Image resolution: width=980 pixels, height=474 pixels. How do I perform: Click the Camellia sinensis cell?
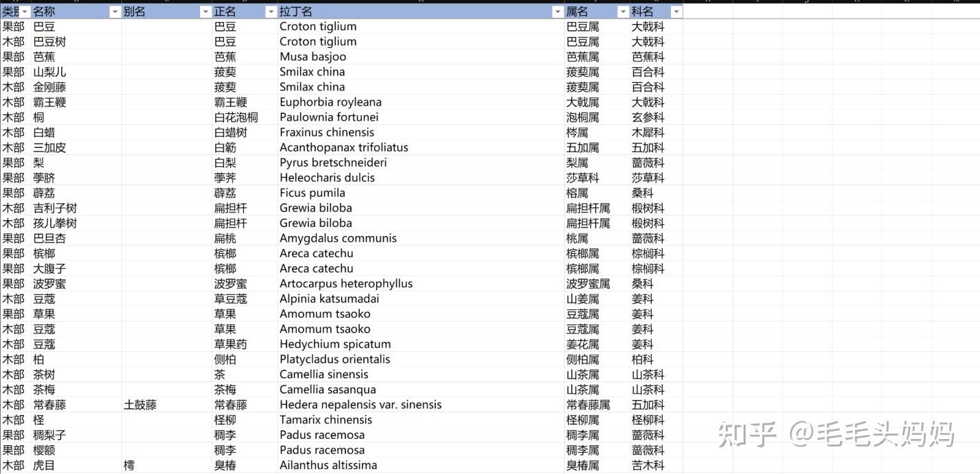tap(421, 374)
